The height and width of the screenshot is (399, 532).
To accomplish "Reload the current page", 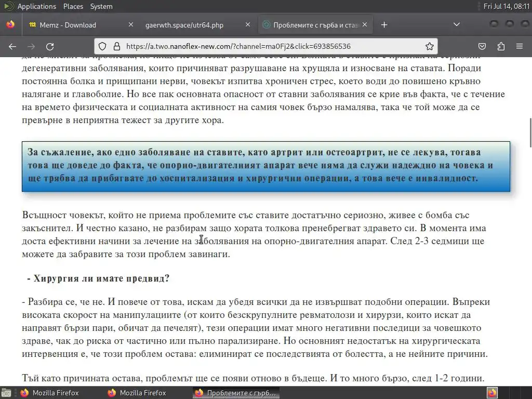I will pos(50,46).
